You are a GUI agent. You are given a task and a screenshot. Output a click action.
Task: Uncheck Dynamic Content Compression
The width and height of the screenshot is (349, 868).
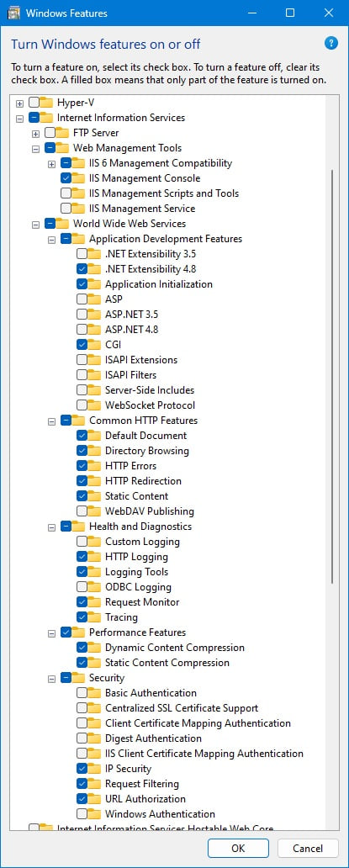coord(82,648)
